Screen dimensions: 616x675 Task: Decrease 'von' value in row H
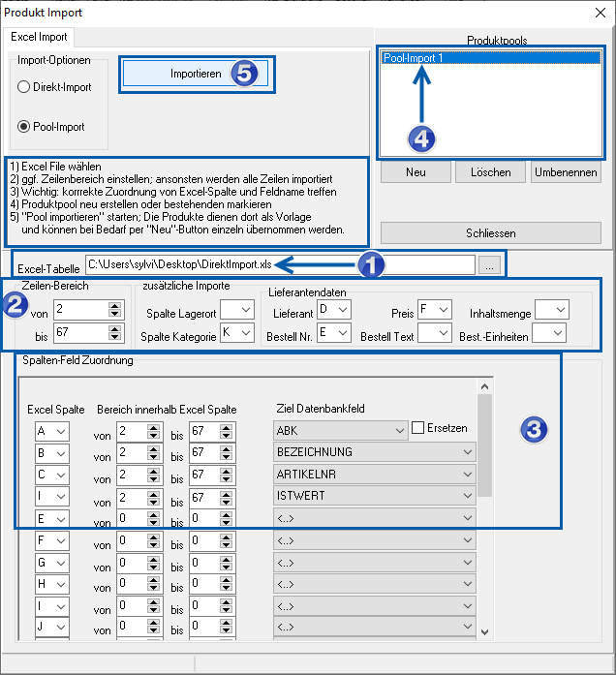coord(154,588)
